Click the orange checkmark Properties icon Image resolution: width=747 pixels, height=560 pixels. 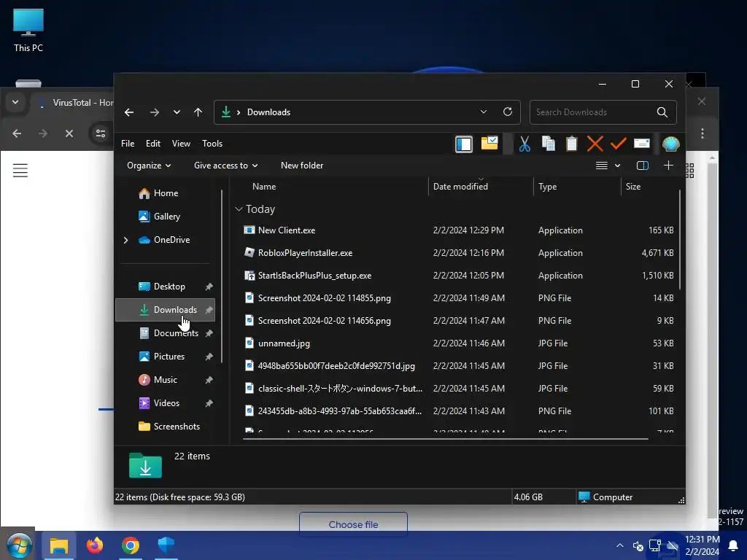[618, 144]
